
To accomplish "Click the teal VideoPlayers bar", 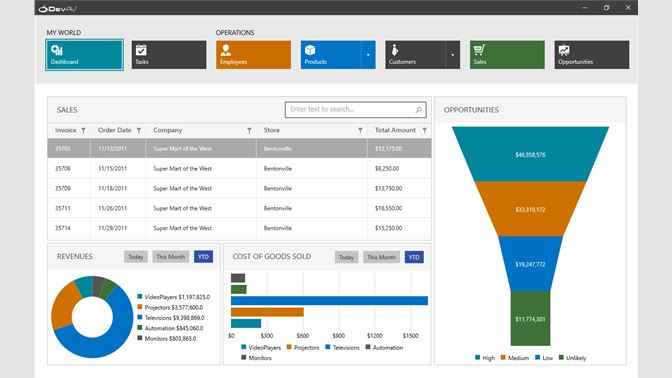I will (x=246, y=324).
